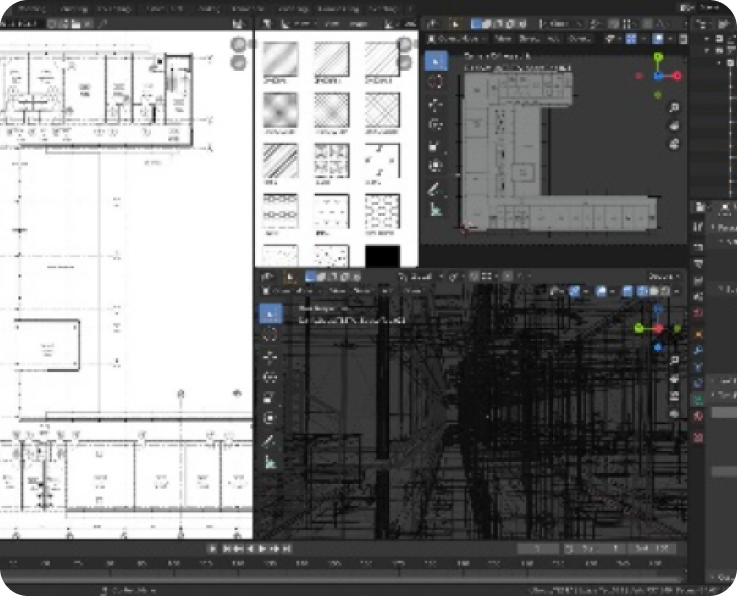The image size is (737, 596).
Task: Open object mode dropdown in wireframe viewport
Action: click(290, 291)
